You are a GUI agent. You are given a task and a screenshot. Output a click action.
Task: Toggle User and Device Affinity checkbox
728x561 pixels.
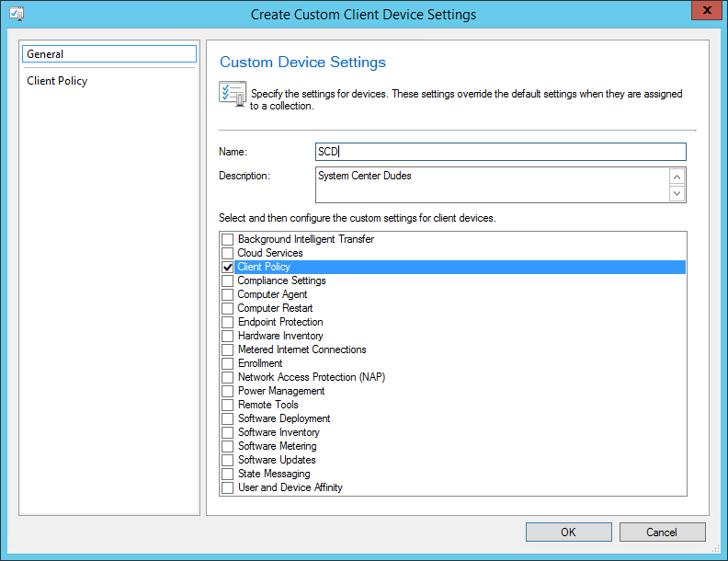pos(228,487)
